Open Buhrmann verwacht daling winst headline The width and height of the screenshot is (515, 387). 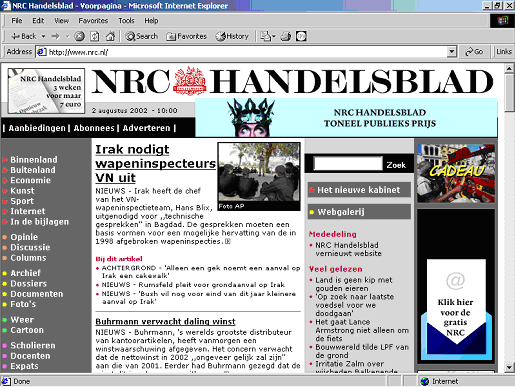click(165, 322)
